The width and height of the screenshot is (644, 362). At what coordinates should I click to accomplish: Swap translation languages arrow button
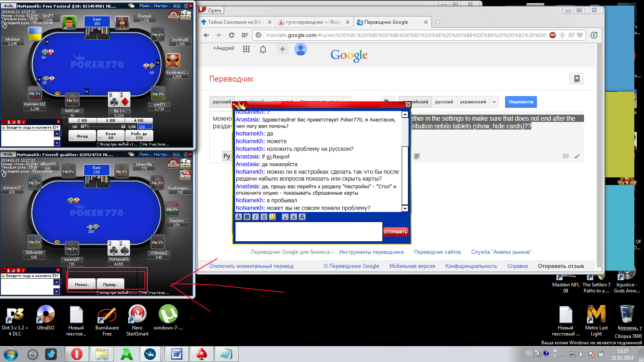tap(387, 102)
